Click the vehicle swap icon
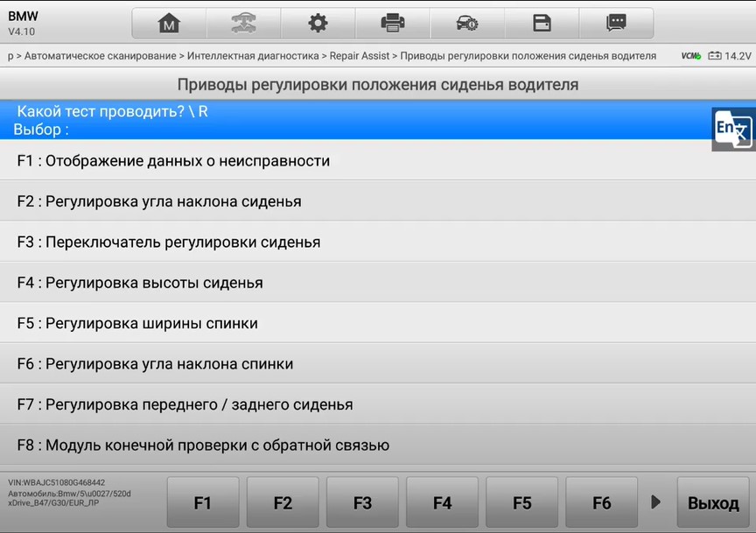756x533 pixels. (243, 23)
